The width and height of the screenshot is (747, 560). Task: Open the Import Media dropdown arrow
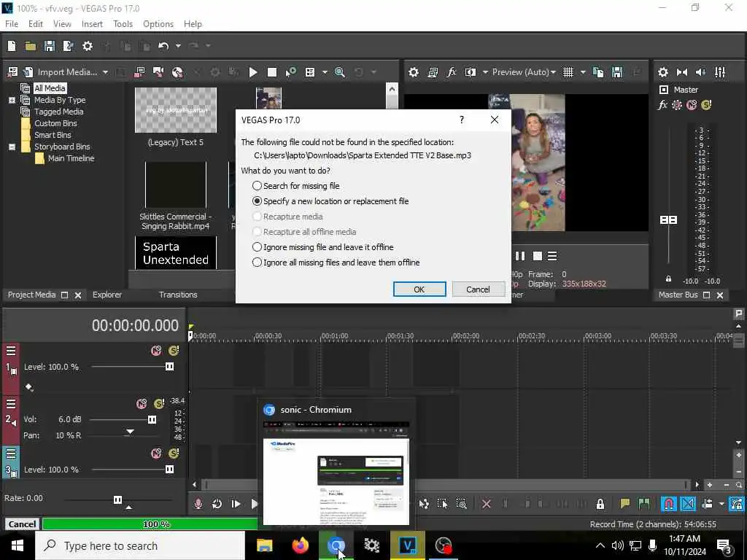(105, 72)
